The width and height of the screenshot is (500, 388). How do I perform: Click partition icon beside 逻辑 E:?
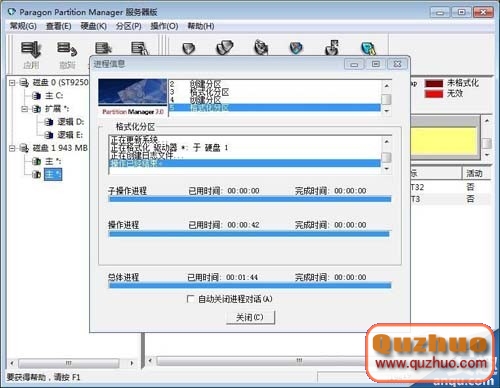click(x=49, y=135)
